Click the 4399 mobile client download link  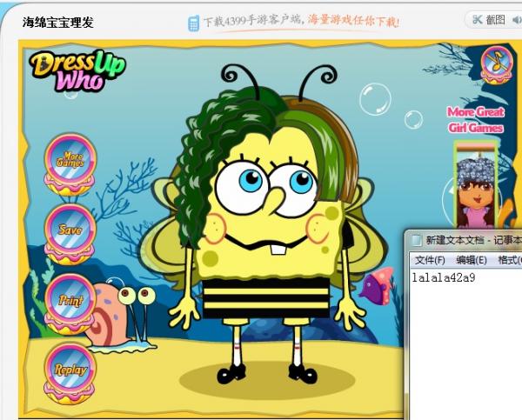click(301, 22)
